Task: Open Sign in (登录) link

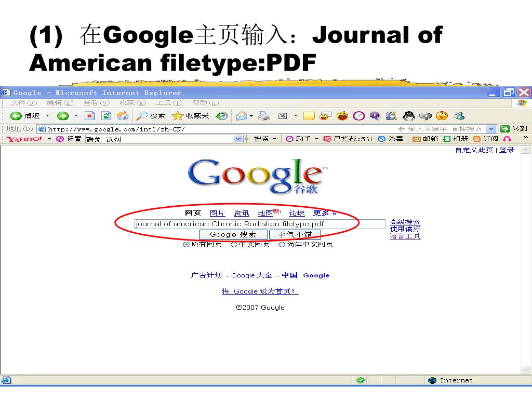Action: pyautogui.click(x=507, y=150)
